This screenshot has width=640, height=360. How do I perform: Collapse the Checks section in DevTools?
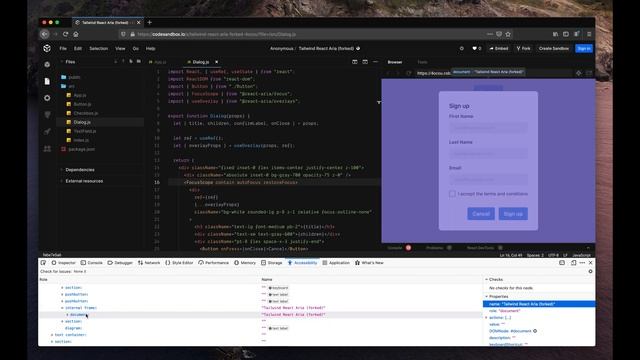coord(496,280)
